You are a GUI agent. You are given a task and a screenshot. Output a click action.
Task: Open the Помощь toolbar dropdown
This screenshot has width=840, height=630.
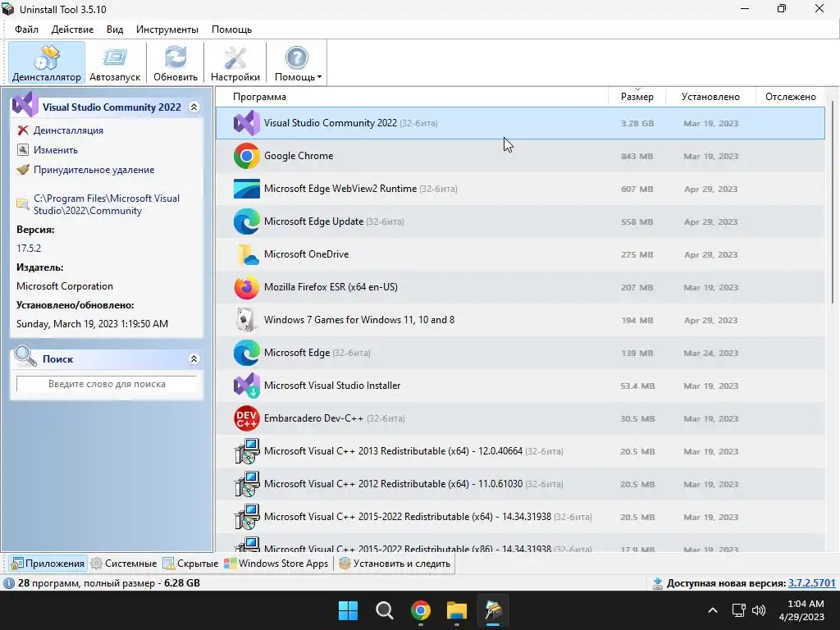(x=298, y=62)
